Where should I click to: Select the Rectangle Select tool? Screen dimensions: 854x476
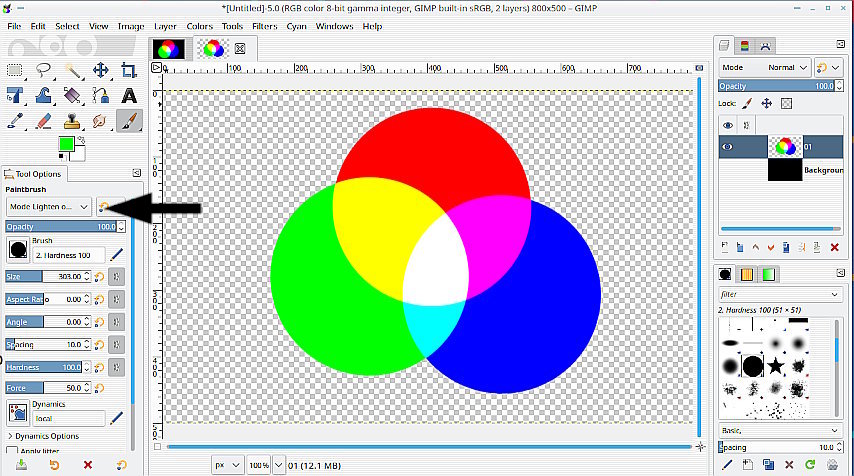15,70
